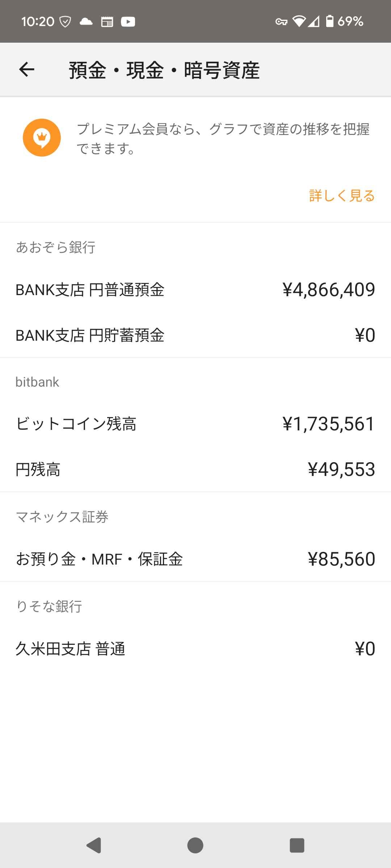Tap the YouTube status bar icon
This screenshot has height=868, width=391.
128,22
